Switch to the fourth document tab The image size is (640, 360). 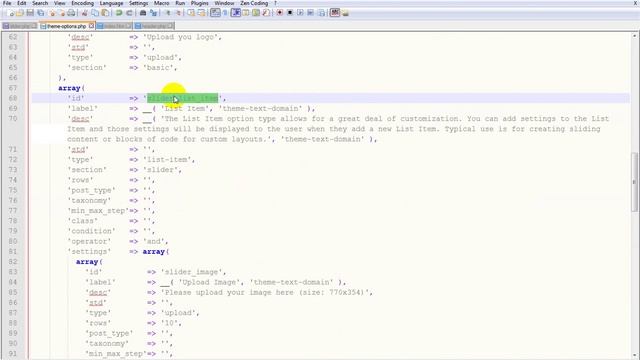tap(154, 26)
